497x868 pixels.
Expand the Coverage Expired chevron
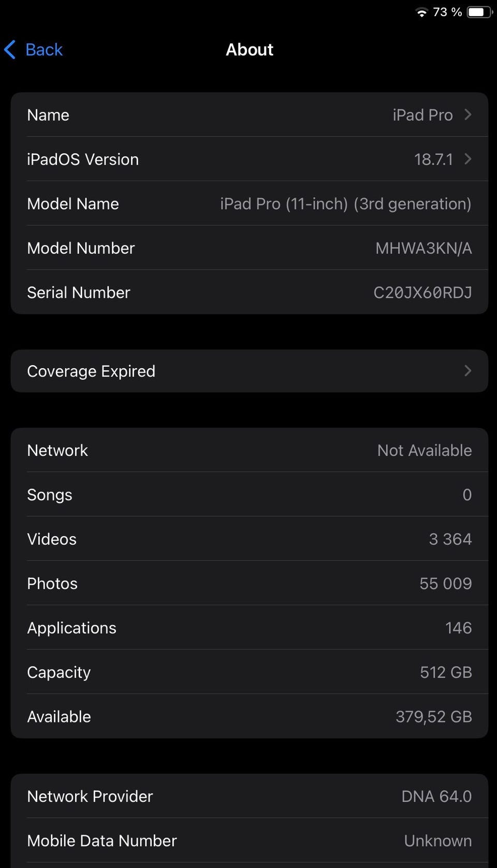pos(468,371)
